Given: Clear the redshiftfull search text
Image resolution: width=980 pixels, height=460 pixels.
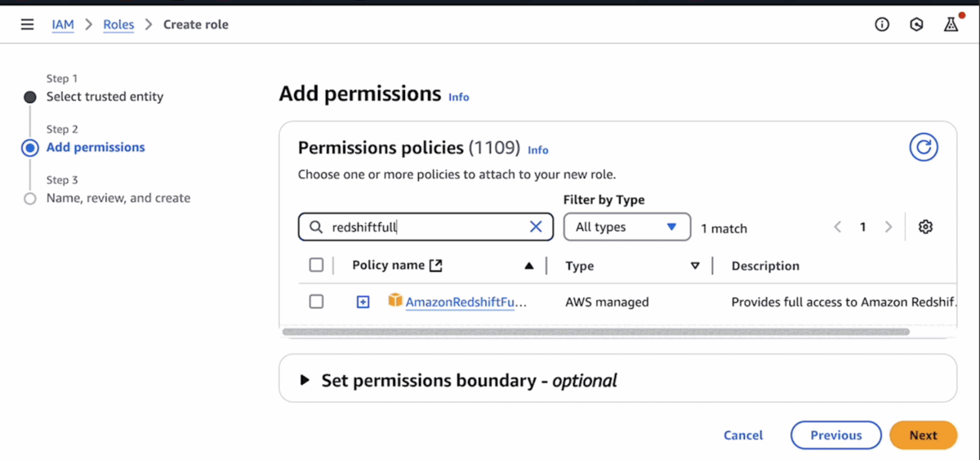Looking at the screenshot, I should click(536, 227).
